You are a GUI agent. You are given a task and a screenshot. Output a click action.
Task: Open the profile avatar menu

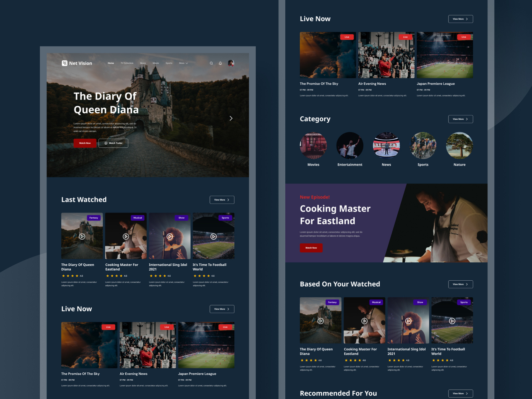pos(231,63)
